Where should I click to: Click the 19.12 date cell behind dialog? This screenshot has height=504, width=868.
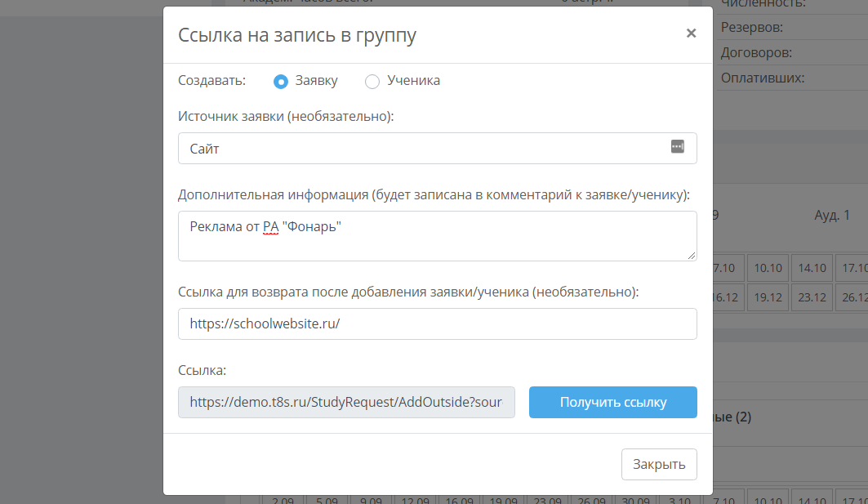[768, 297]
